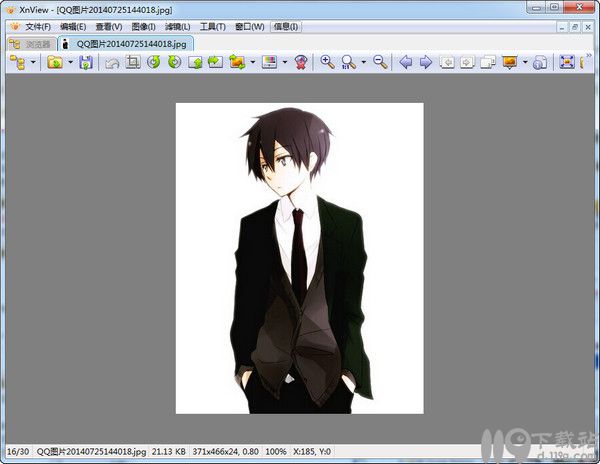The image size is (600, 464).
Task: Switch to the 浏览器 browser tab
Action: coord(32,44)
